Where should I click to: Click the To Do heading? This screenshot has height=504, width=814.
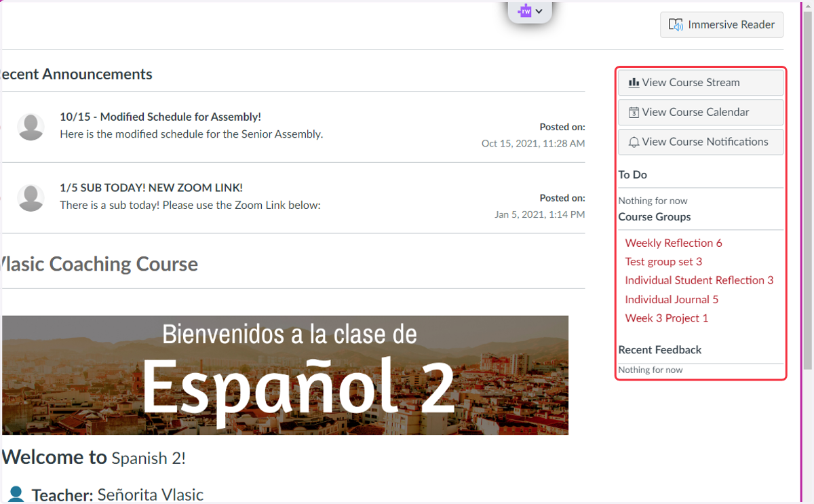(633, 174)
